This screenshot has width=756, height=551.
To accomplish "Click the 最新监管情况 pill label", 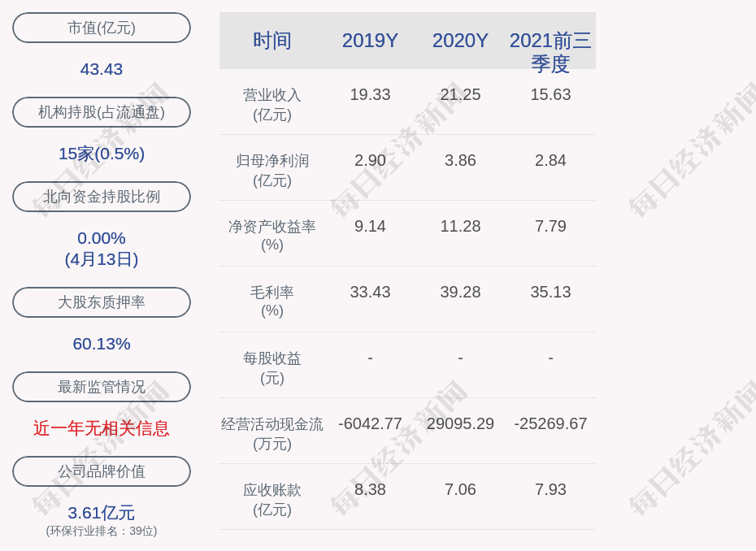I will (x=102, y=387).
